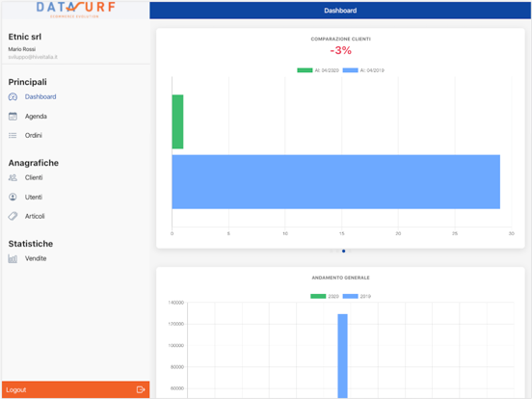Click the Andamento Generale title
The height and width of the screenshot is (399, 532).
(340, 278)
